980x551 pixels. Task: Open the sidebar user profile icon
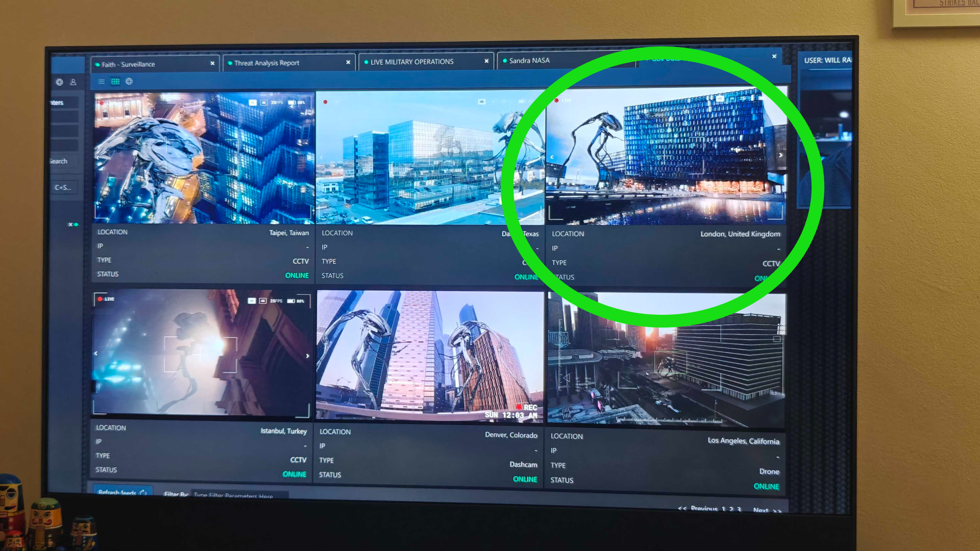point(73,82)
